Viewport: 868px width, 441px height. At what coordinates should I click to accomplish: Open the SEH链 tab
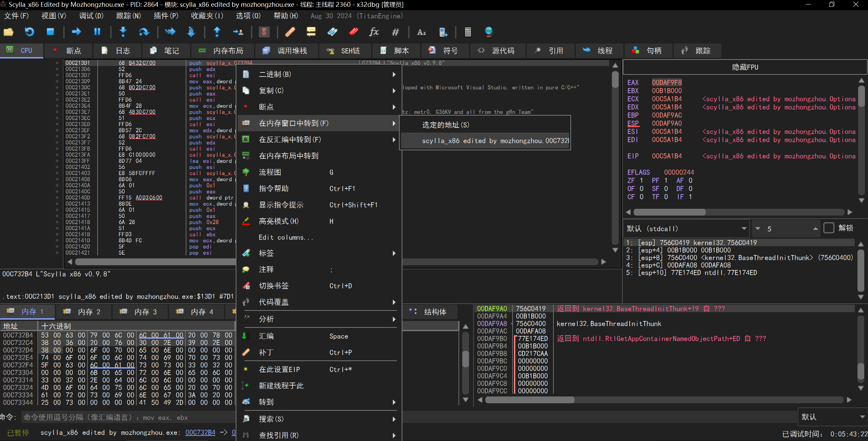(345, 51)
